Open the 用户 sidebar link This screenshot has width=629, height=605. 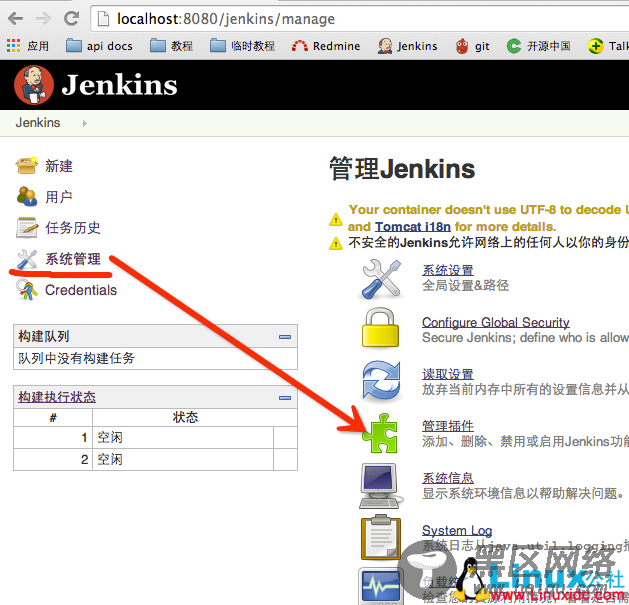59,197
